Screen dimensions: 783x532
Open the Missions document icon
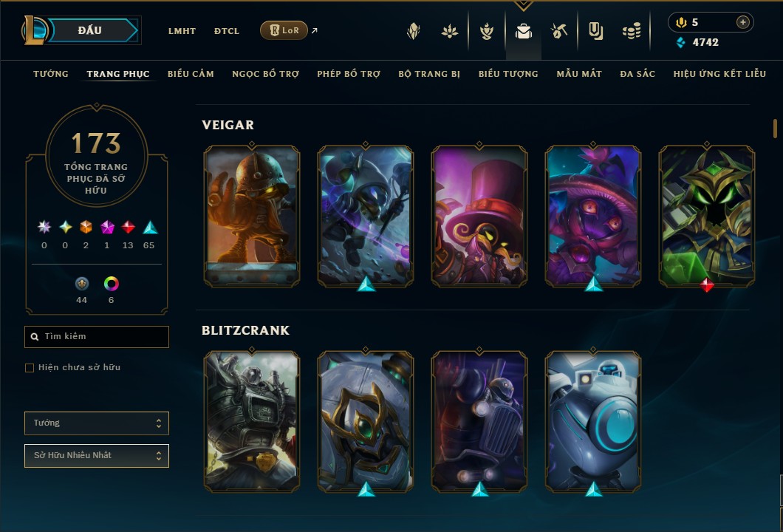(595, 32)
